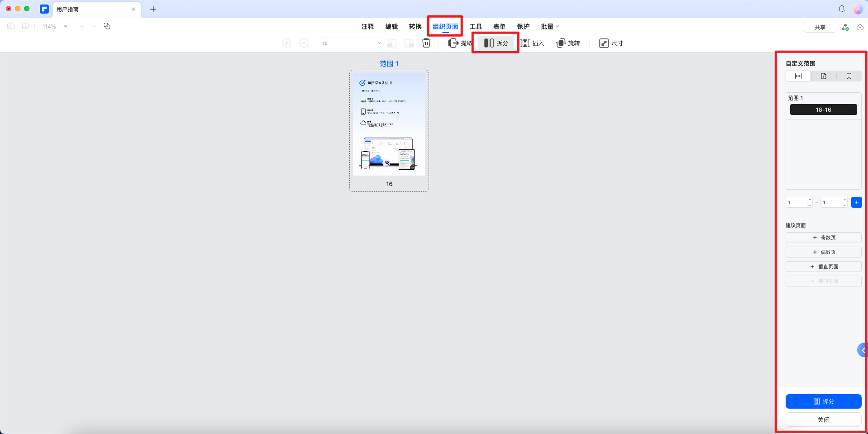Open the rotate pages (旋转) tool
This screenshot has height=434, width=868.
pos(568,43)
